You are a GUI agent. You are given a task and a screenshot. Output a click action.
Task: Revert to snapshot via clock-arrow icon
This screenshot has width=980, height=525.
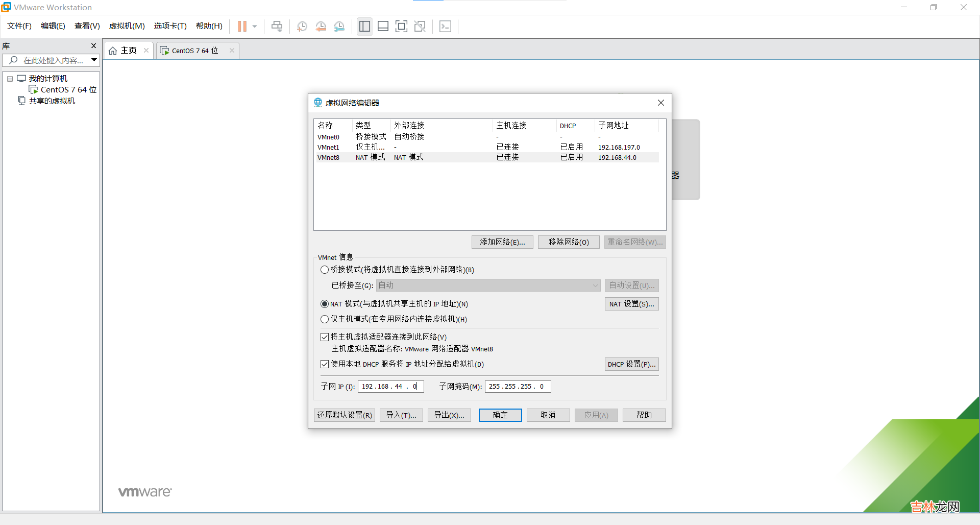point(321,27)
